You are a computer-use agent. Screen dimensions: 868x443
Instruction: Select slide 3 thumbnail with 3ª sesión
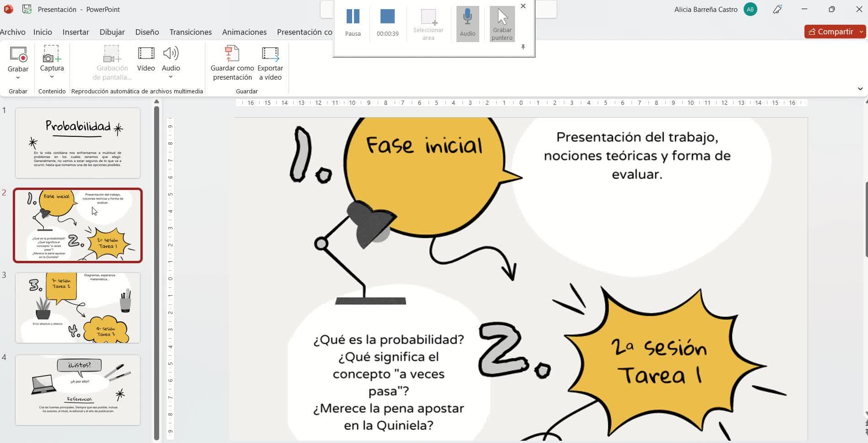coord(78,308)
